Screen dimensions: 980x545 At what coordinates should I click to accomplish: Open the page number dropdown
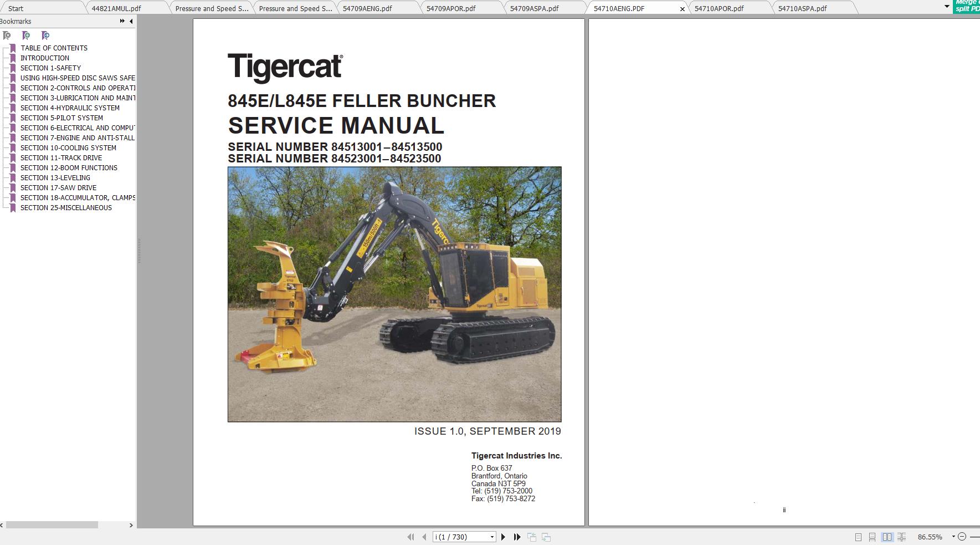coord(492,537)
